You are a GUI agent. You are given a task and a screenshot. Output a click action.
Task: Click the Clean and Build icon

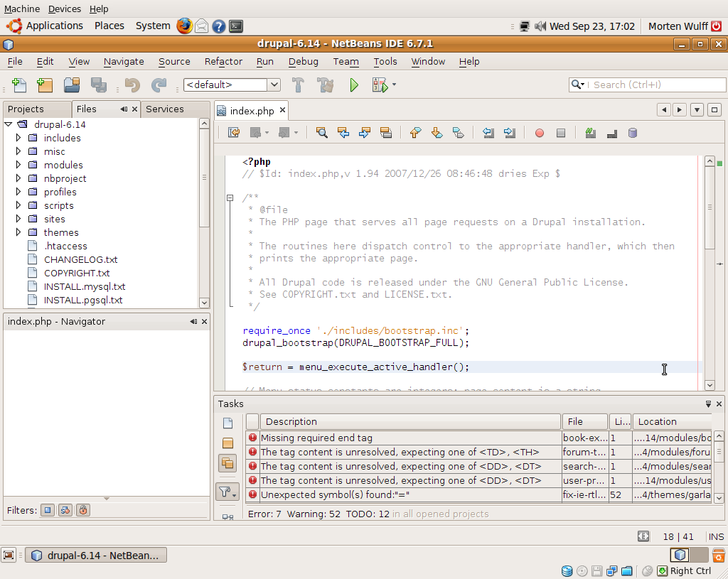point(325,85)
